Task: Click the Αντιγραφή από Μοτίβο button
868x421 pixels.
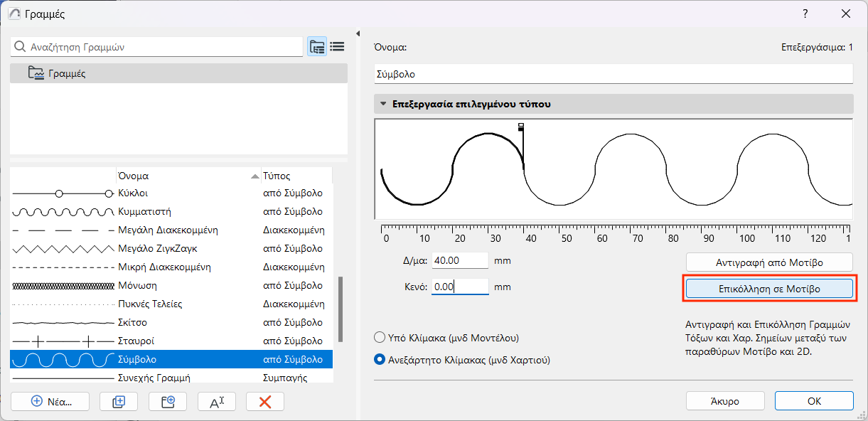Action: click(x=768, y=262)
